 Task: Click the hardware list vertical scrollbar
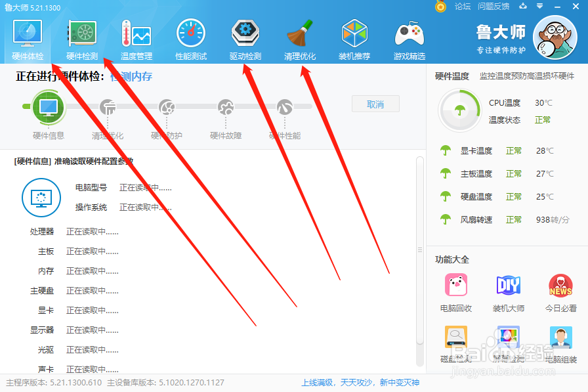pos(420,250)
